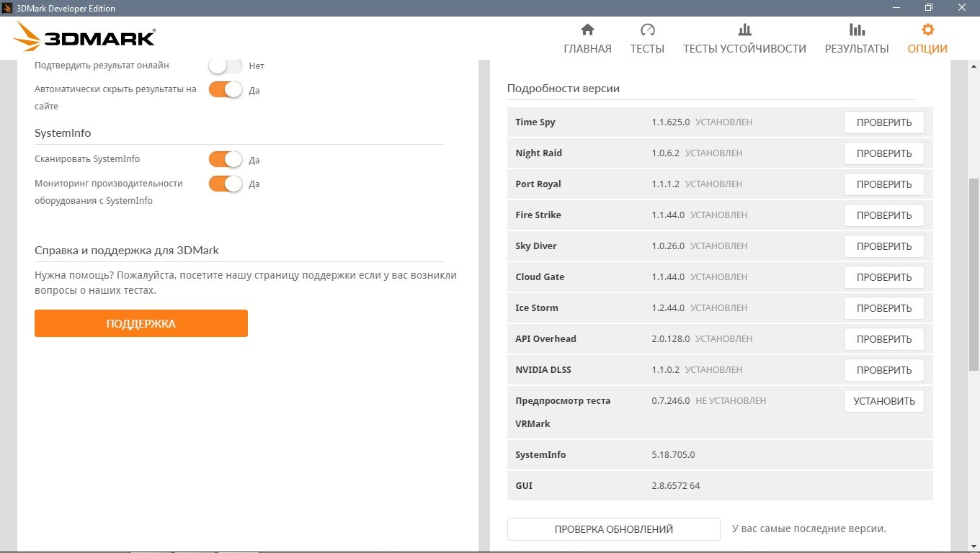Enable Подтвердить результат онлайн toggle
This screenshot has height=553, width=980.
pos(226,66)
